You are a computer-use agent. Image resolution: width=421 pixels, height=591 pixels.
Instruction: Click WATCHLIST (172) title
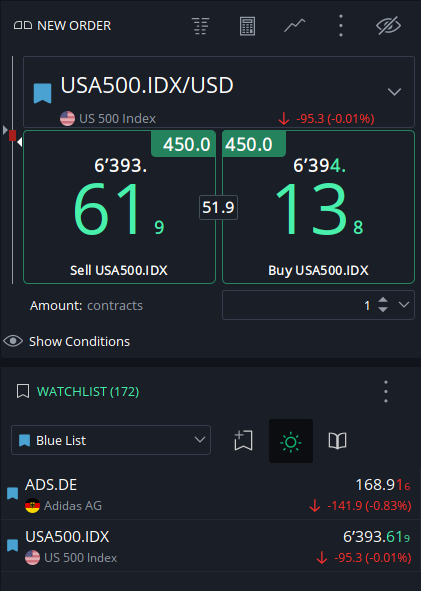tap(88, 392)
